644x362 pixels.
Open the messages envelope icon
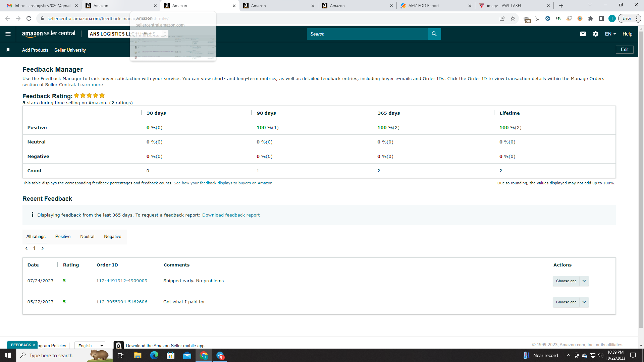pos(583,34)
